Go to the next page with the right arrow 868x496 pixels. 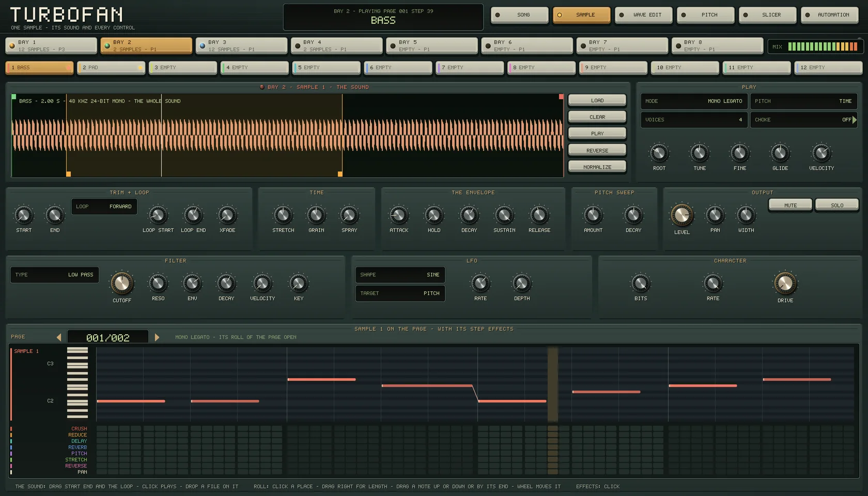[x=157, y=337]
